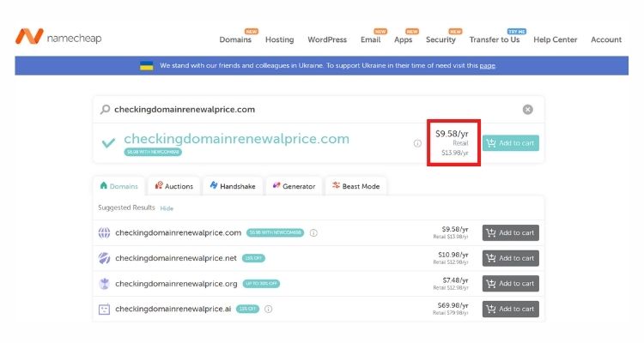The width and height of the screenshot is (644, 343).
Task: Click the .ai row robot icon
Action: [104, 309]
